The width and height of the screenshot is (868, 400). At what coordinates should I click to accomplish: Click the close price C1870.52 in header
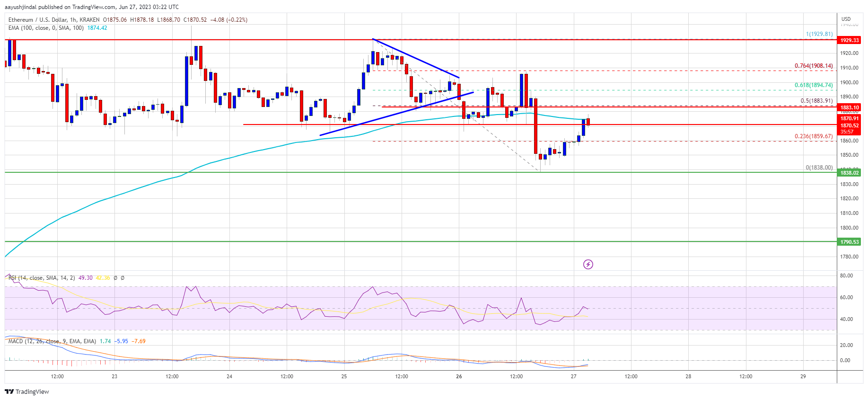195,20
